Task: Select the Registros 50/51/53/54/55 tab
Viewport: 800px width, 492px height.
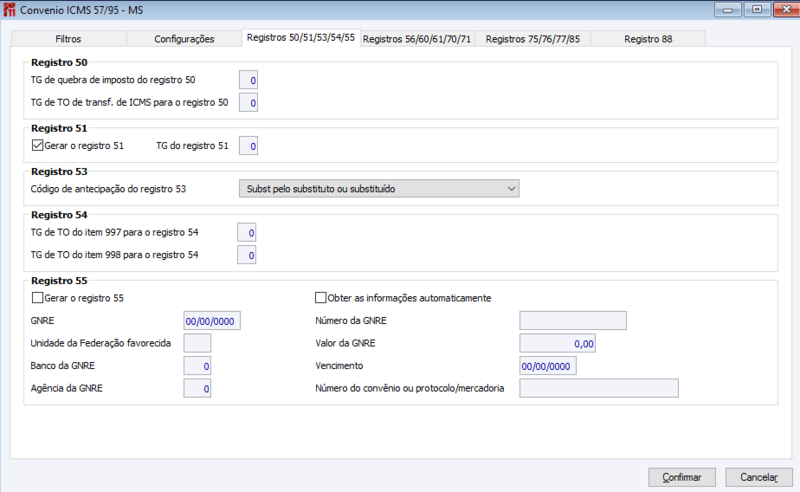Action: click(301, 38)
